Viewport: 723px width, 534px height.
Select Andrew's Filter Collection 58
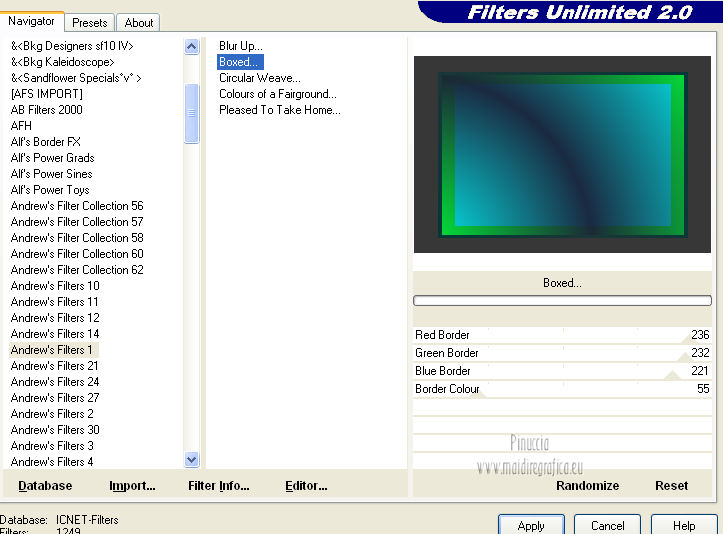pos(77,238)
